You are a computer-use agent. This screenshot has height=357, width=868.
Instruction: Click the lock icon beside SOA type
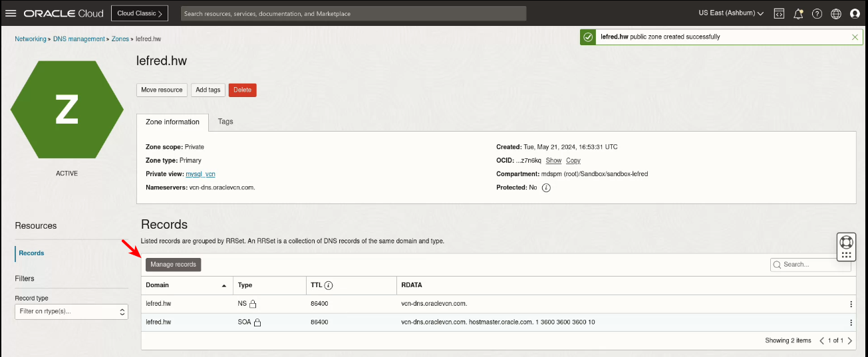257,322
